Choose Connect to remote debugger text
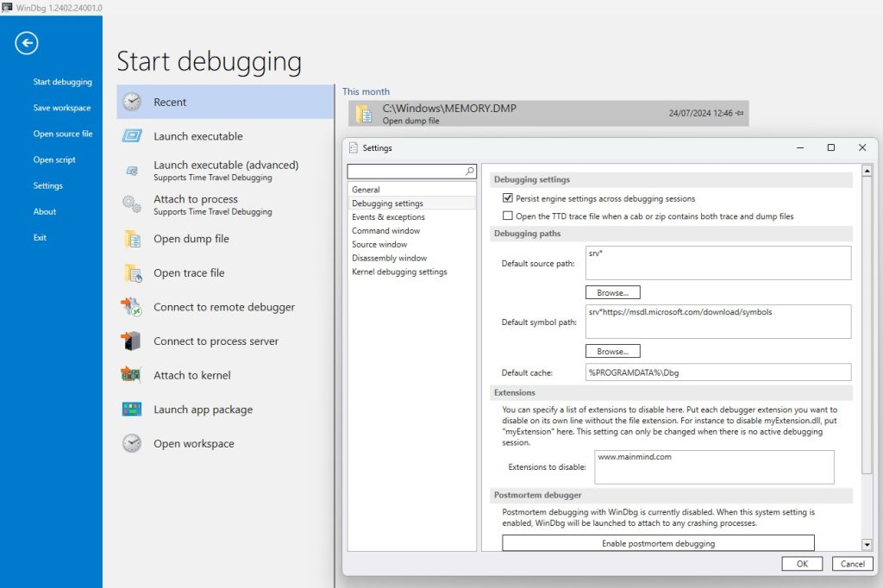Image resolution: width=883 pixels, height=588 pixels. [224, 307]
